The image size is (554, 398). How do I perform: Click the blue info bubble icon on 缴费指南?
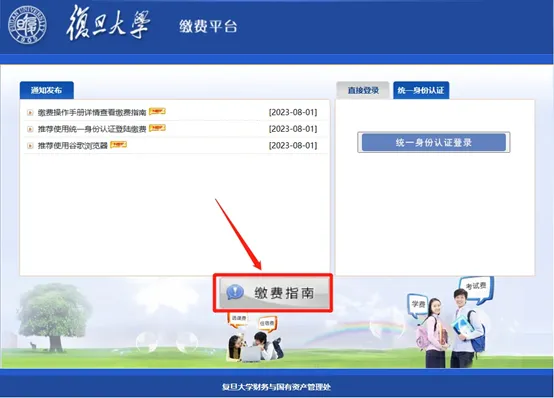point(235,293)
